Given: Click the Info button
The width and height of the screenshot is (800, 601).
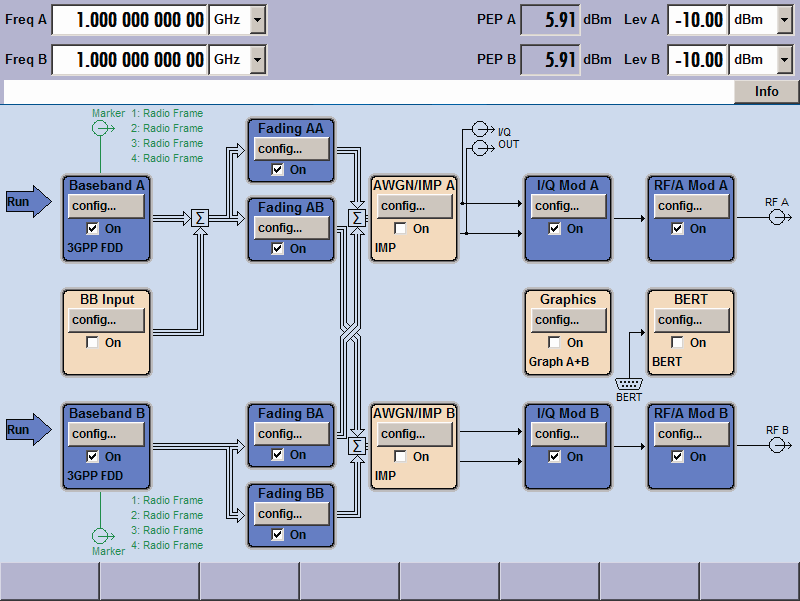Looking at the screenshot, I should pyautogui.click(x=766, y=92).
